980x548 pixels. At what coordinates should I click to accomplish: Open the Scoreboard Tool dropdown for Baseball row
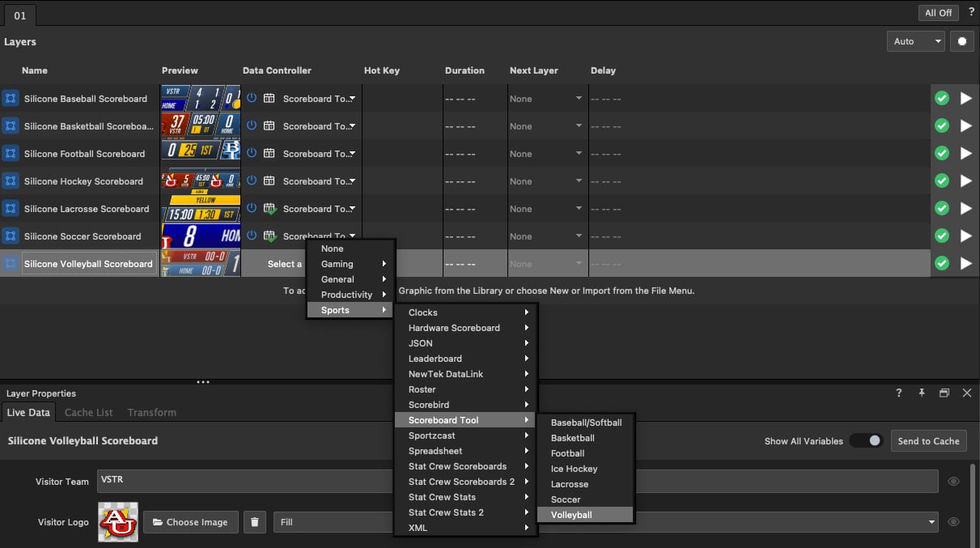[x=319, y=99]
